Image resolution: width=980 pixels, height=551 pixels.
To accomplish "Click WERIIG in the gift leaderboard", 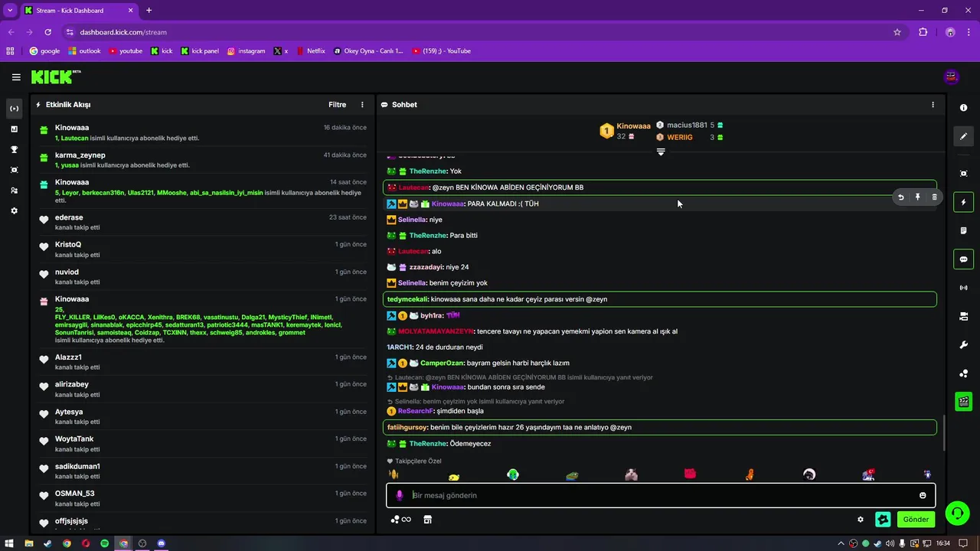I will coord(679,137).
